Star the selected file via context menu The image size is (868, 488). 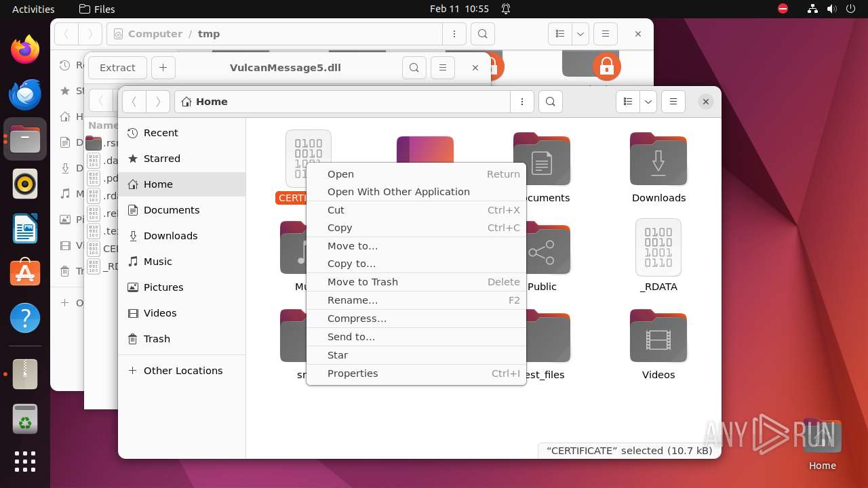[x=416, y=355]
